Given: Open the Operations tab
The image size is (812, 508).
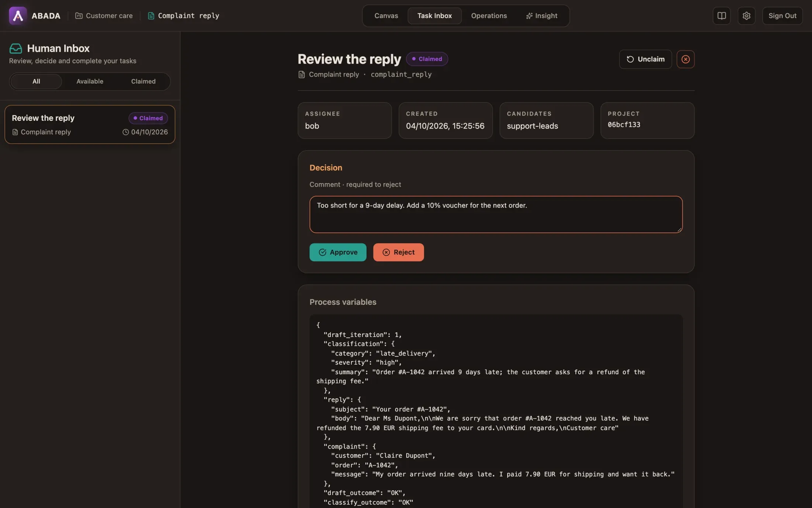Looking at the screenshot, I should point(489,16).
